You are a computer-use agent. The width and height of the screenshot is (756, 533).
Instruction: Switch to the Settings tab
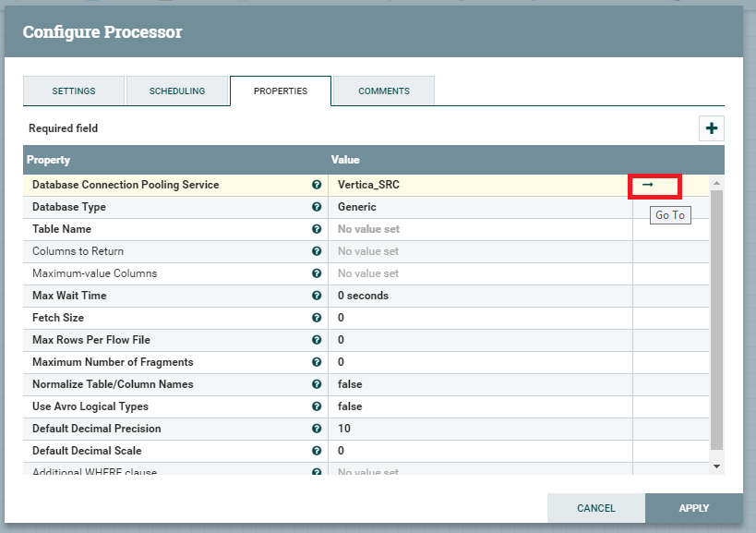pyautogui.click(x=74, y=91)
